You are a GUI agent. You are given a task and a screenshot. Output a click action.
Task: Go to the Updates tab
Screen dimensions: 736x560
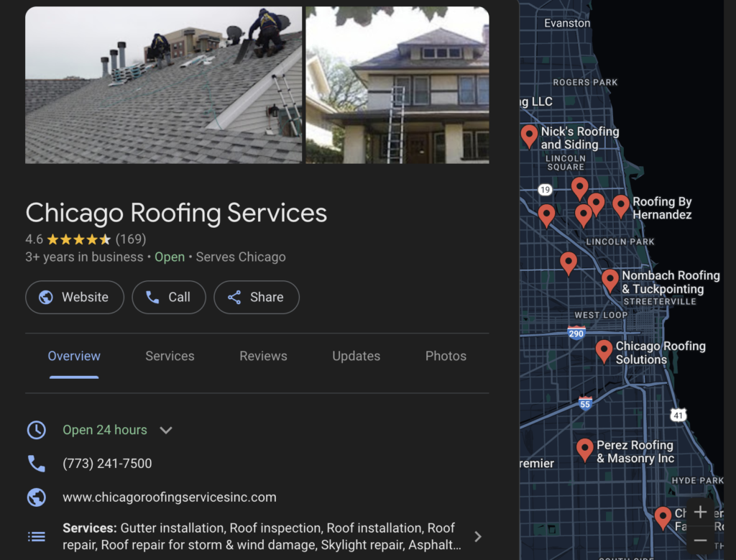pyautogui.click(x=356, y=357)
